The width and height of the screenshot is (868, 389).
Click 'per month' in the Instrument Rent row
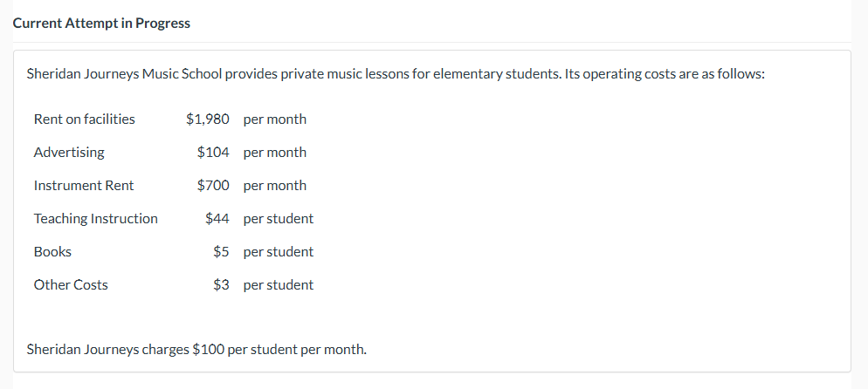275,185
